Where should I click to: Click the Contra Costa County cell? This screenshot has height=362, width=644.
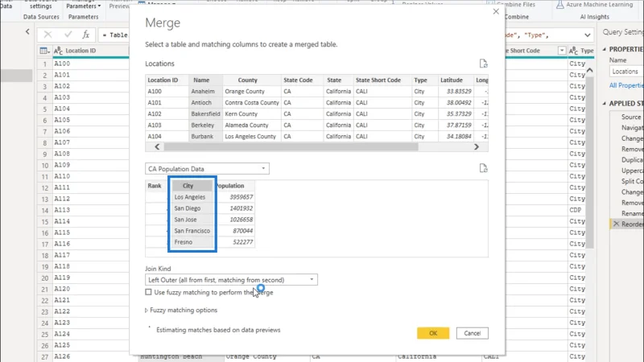tap(252, 103)
